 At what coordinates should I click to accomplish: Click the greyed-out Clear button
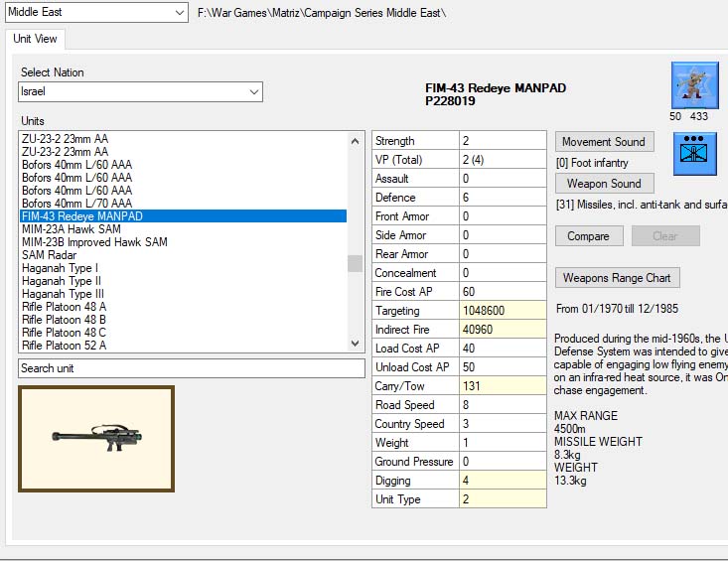665,235
